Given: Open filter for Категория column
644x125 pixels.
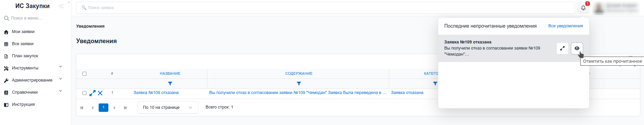Looking at the screenshot, I should (435, 84).
